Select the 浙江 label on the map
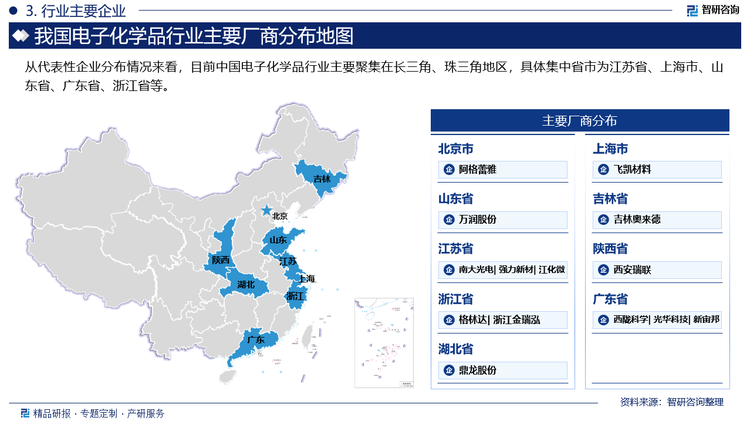Viewport: 750px width, 421px height. [295, 296]
